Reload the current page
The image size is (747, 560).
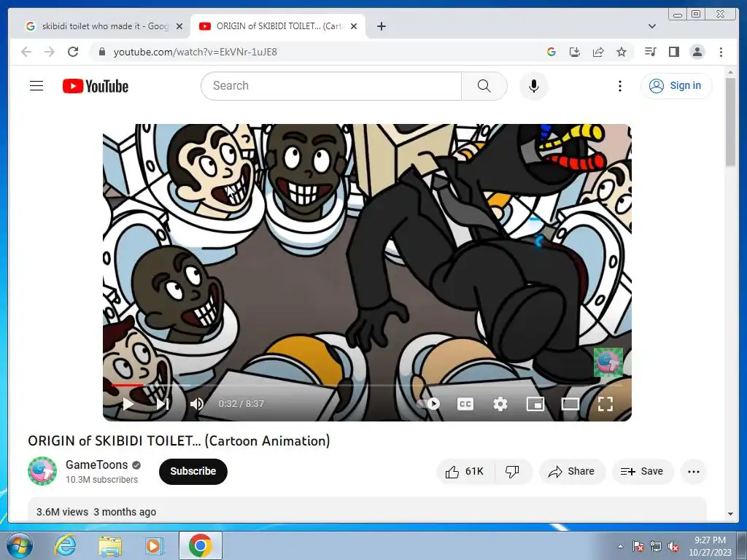click(73, 52)
